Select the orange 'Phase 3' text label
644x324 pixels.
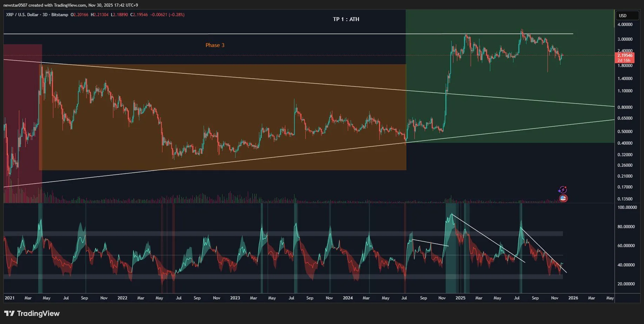215,45
